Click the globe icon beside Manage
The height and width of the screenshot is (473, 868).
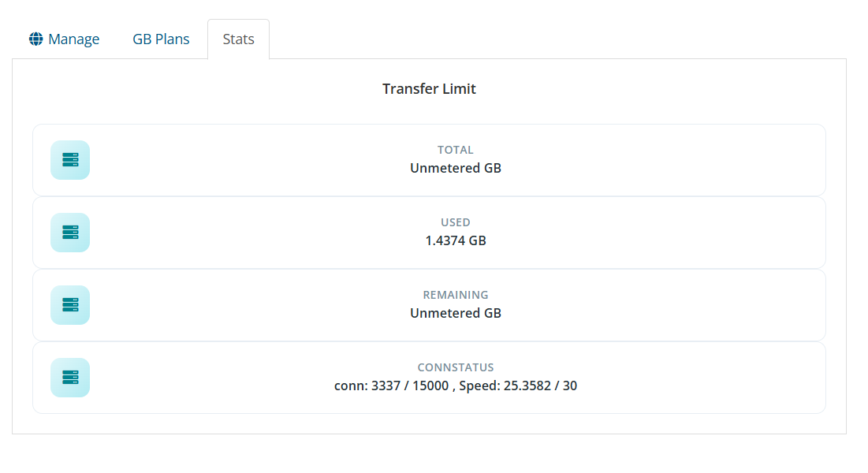coord(35,39)
